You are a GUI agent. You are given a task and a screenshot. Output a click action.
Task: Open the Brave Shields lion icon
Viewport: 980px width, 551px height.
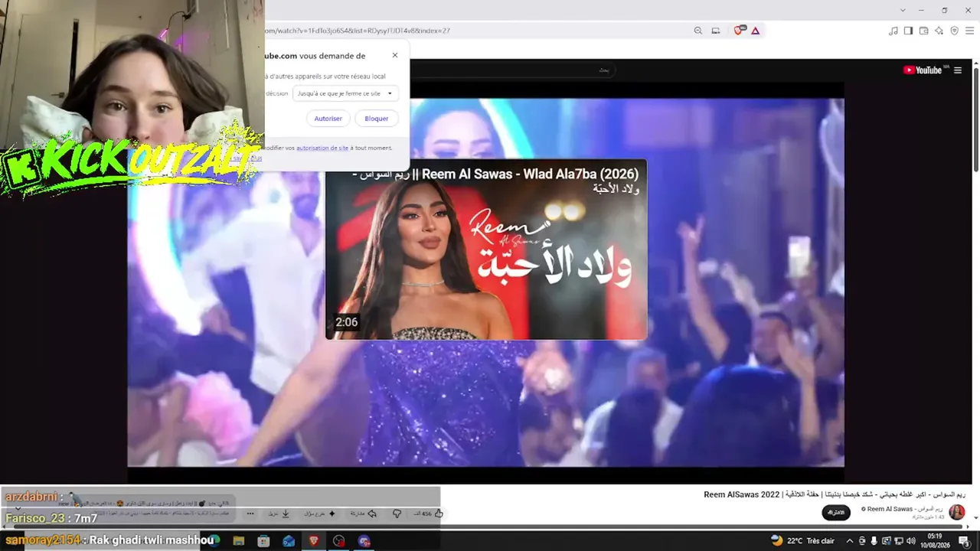pos(740,31)
